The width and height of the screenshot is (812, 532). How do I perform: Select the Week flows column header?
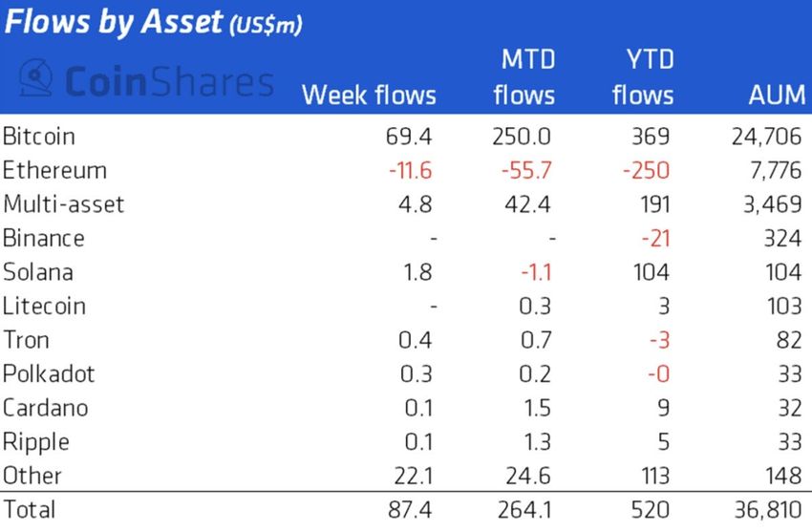tap(369, 96)
